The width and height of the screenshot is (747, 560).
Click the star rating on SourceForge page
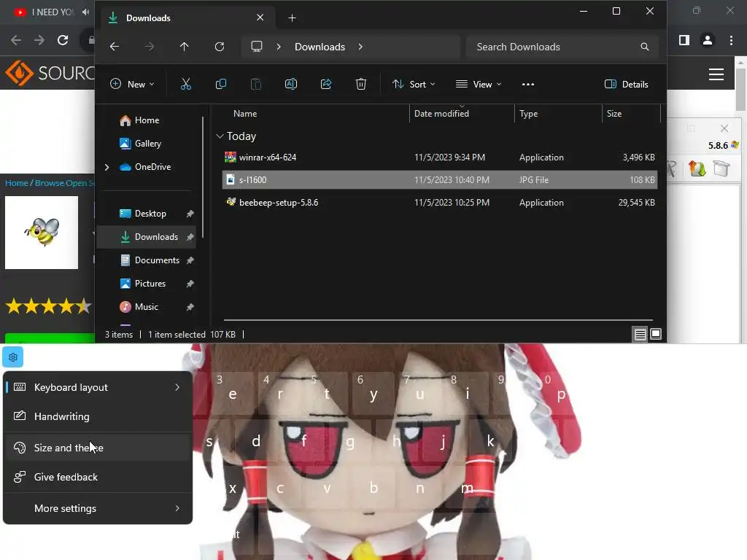(49, 306)
